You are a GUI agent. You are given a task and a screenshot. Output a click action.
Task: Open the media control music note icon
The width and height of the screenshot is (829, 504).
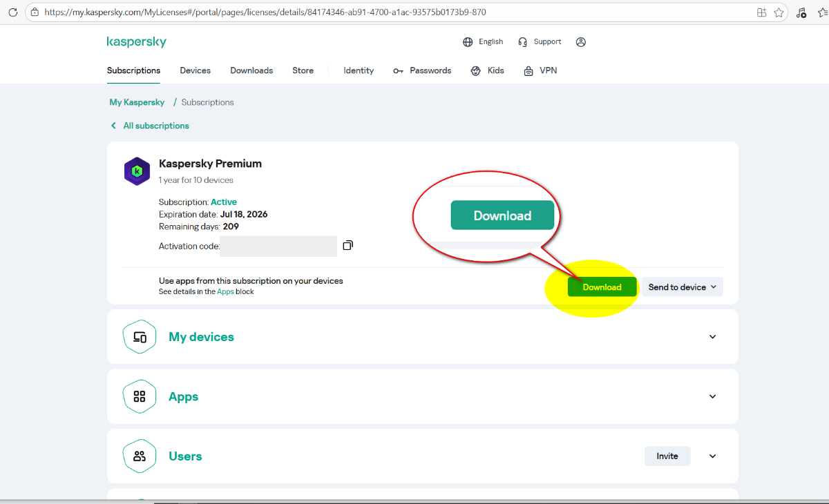[x=801, y=12]
